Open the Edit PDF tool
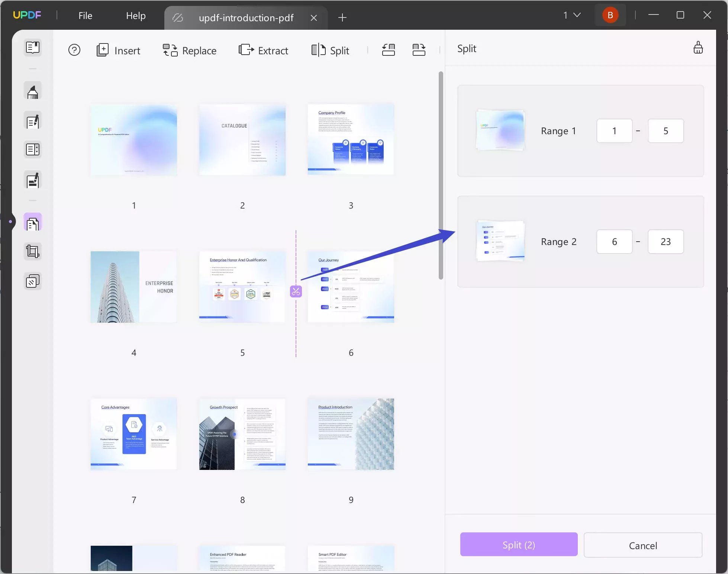The image size is (728, 574). pos(33,121)
